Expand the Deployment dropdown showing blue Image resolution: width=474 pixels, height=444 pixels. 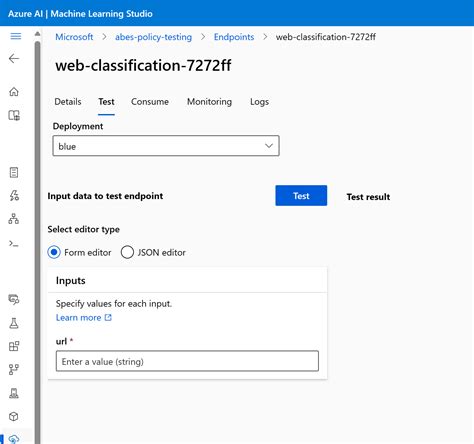click(x=166, y=146)
